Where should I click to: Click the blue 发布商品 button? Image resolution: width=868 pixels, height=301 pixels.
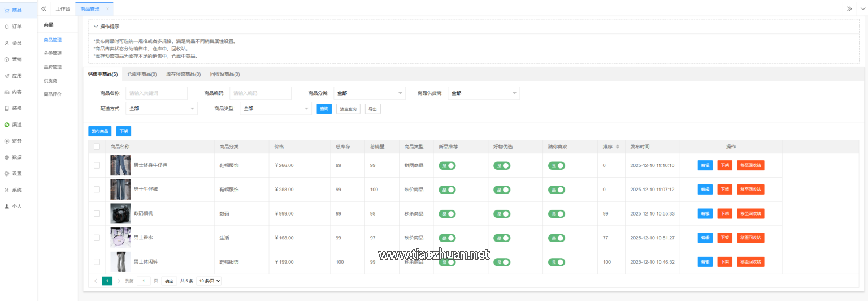coord(100,131)
